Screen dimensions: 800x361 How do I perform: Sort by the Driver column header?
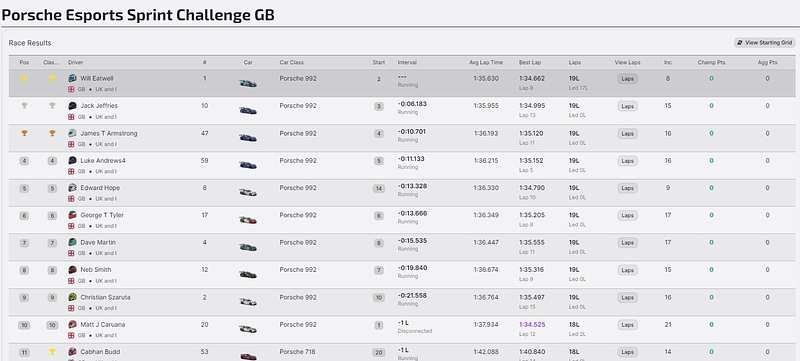point(76,62)
